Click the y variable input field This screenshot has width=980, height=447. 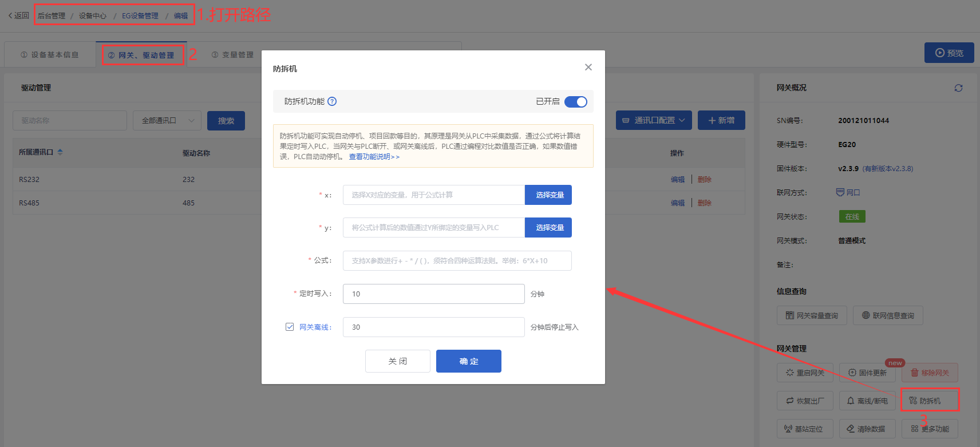[x=433, y=227]
